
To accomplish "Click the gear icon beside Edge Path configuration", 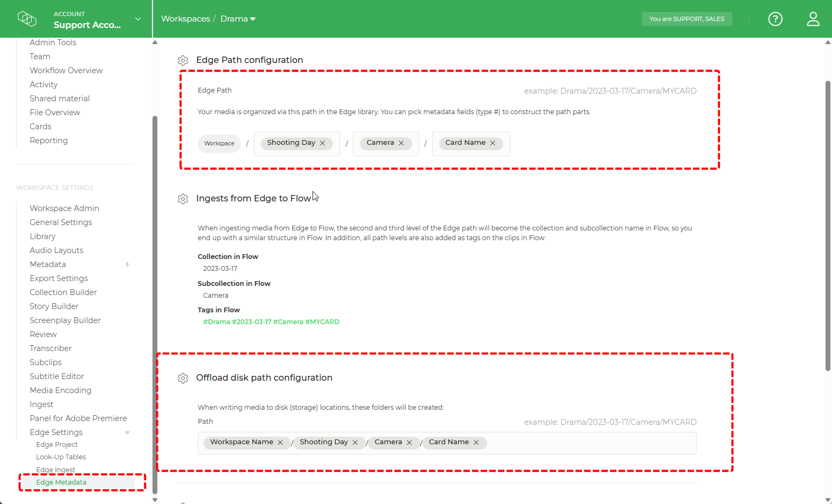I will [183, 60].
